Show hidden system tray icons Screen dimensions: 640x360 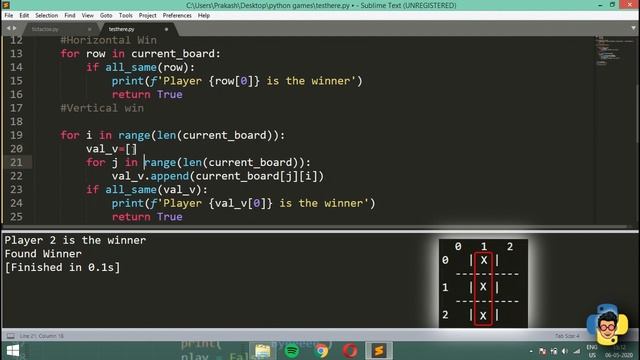(x=531, y=351)
